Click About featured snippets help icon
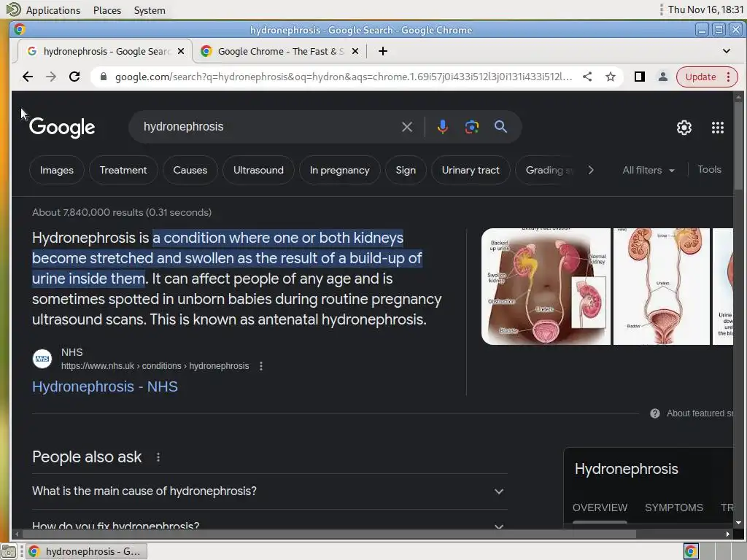Screen dimensions: 747x560 pyautogui.click(x=655, y=413)
